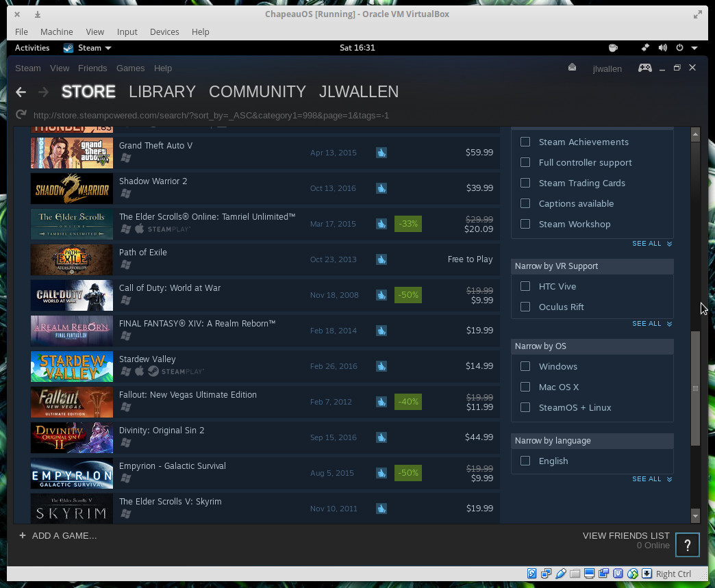
Task: Toggle VirtualBox fullscreen arrows icon in title bar
Action: [x=698, y=14]
